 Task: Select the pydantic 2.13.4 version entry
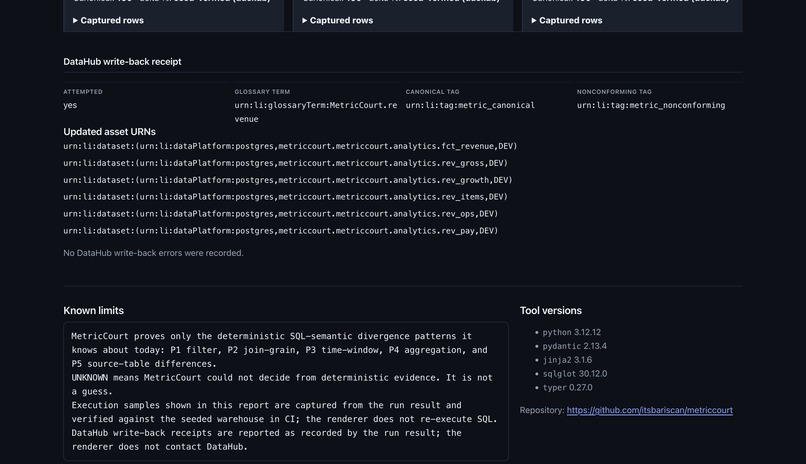click(x=574, y=346)
